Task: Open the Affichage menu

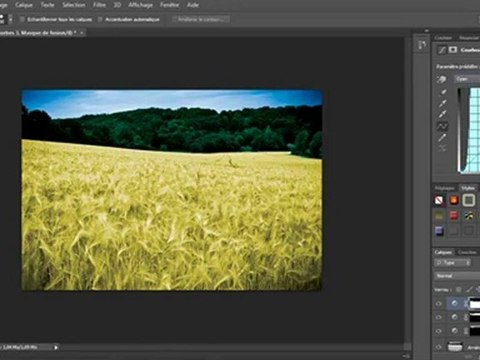Action: (140, 5)
